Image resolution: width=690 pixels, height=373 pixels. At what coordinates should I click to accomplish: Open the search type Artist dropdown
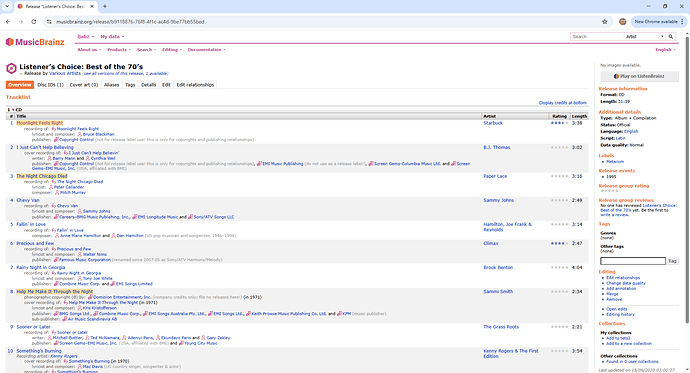pos(645,37)
